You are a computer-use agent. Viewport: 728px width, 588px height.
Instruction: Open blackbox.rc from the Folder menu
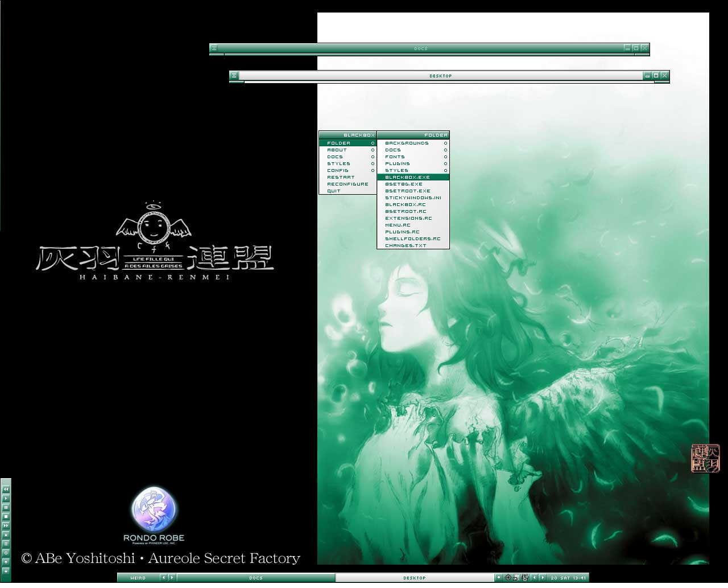413,204
